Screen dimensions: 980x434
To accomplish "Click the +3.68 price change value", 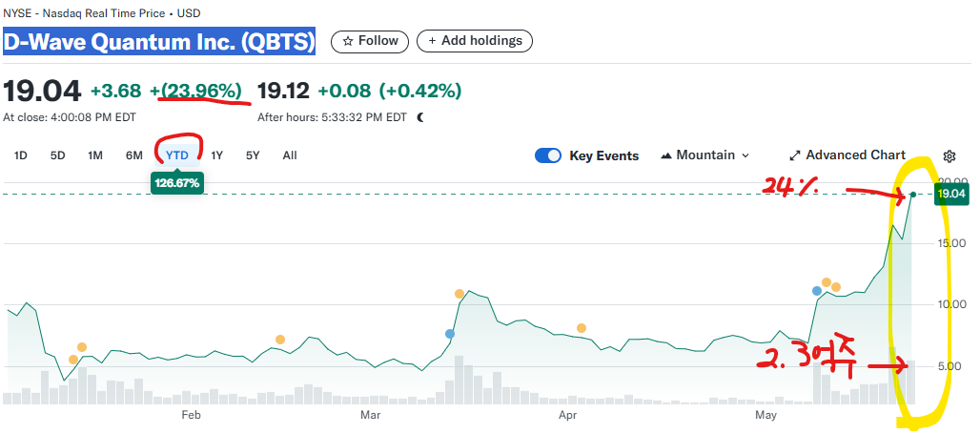I will click(116, 92).
